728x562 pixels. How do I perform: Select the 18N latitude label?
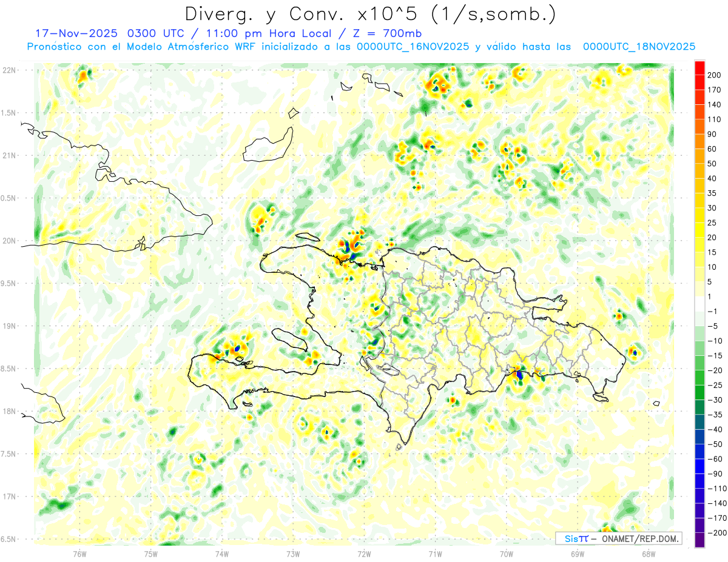[x=9, y=411]
